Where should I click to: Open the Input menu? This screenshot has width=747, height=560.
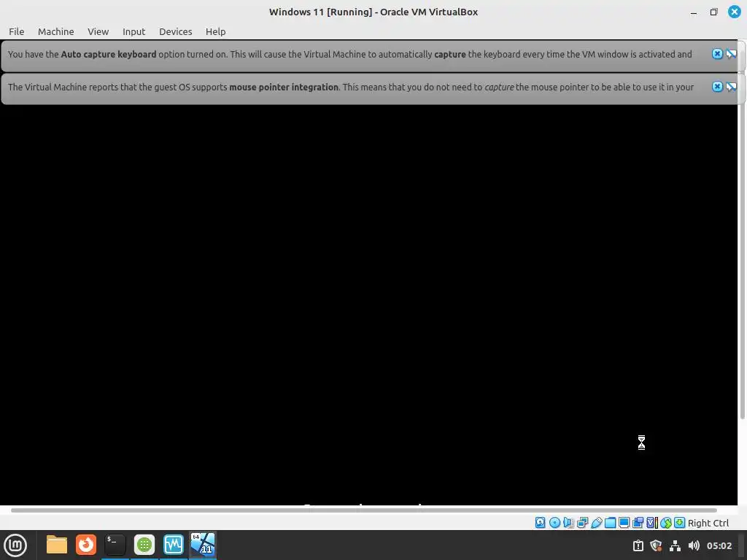pos(134,31)
